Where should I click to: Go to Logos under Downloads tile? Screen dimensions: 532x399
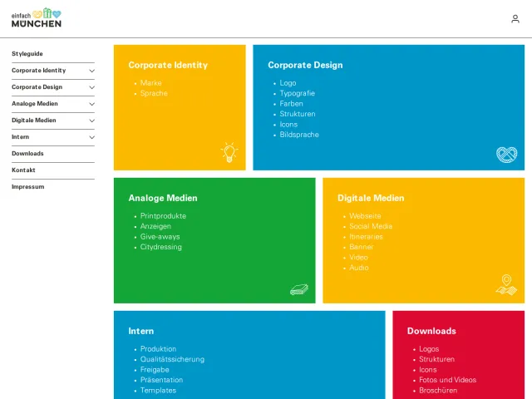point(429,349)
